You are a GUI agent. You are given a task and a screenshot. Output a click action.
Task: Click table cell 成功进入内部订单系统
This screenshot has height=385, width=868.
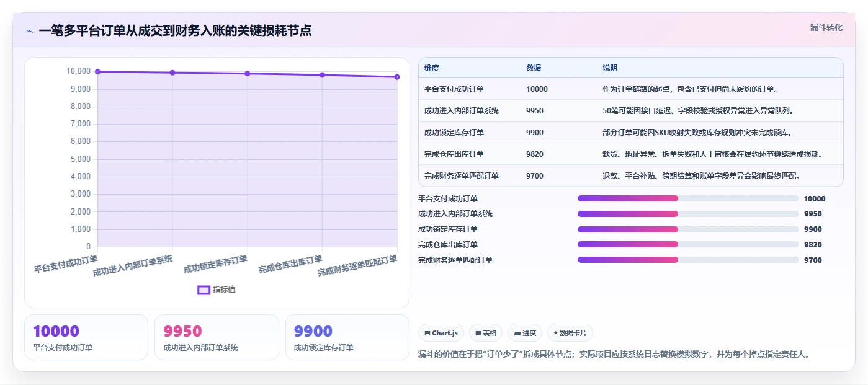click(x=462, y=110)
